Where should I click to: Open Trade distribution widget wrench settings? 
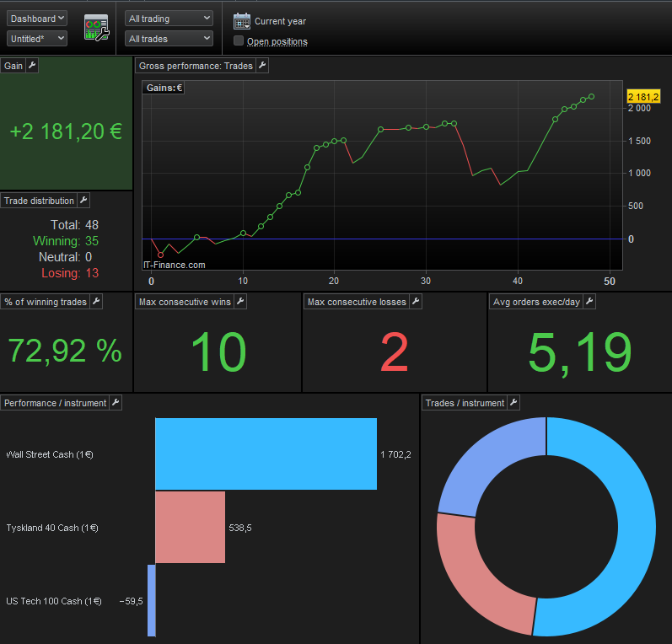click(83, 200)
